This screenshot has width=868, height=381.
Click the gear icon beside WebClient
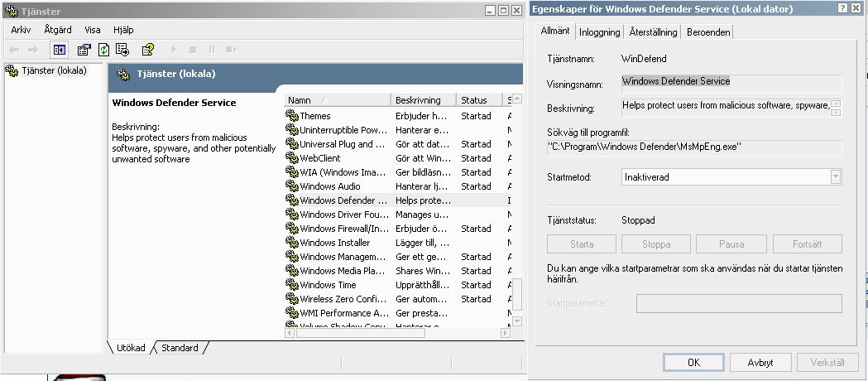click(292, 158)
